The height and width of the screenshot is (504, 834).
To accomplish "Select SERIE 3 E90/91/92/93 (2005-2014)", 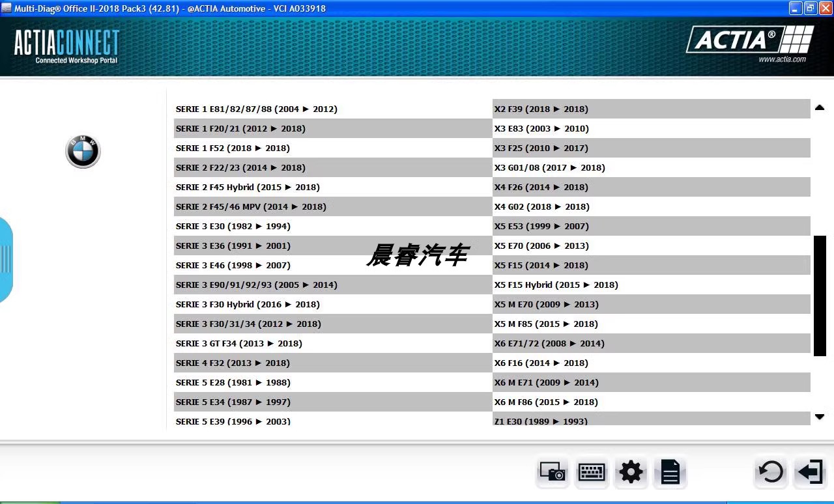I will point(333,285).
